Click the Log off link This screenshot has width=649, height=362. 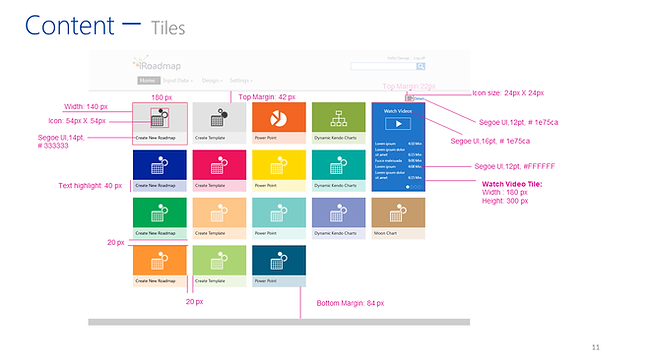click(x=419, y=58)
